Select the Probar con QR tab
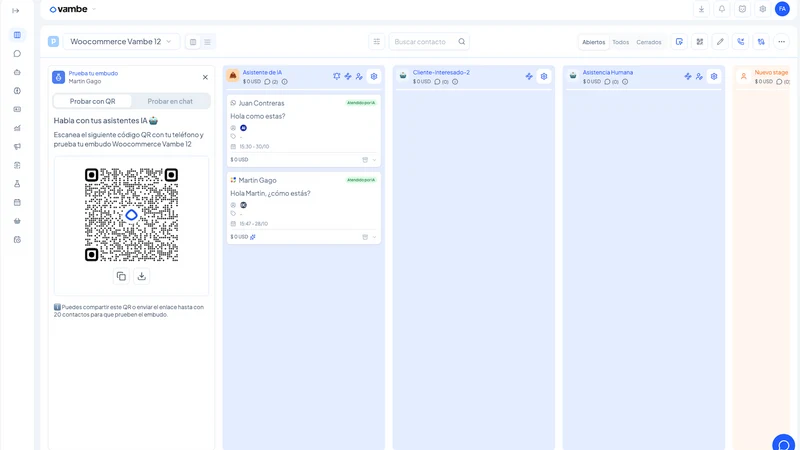 click(x=92, y=101)
